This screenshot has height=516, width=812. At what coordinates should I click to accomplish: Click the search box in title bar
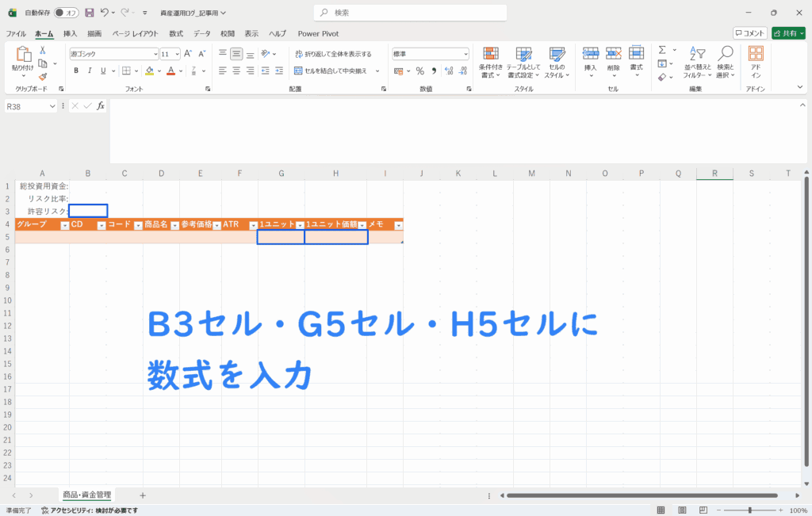pyautogui.click(x=410, y=13)
